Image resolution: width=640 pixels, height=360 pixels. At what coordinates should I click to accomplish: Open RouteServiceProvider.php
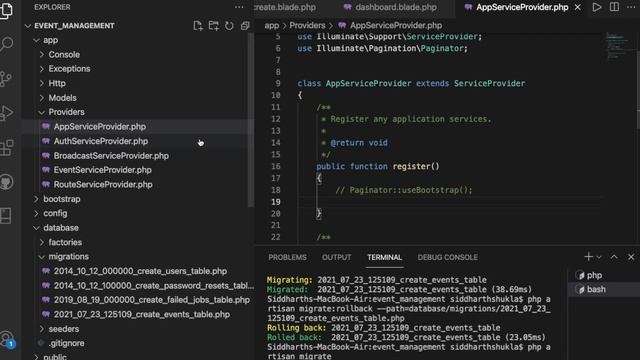[103, 184]
